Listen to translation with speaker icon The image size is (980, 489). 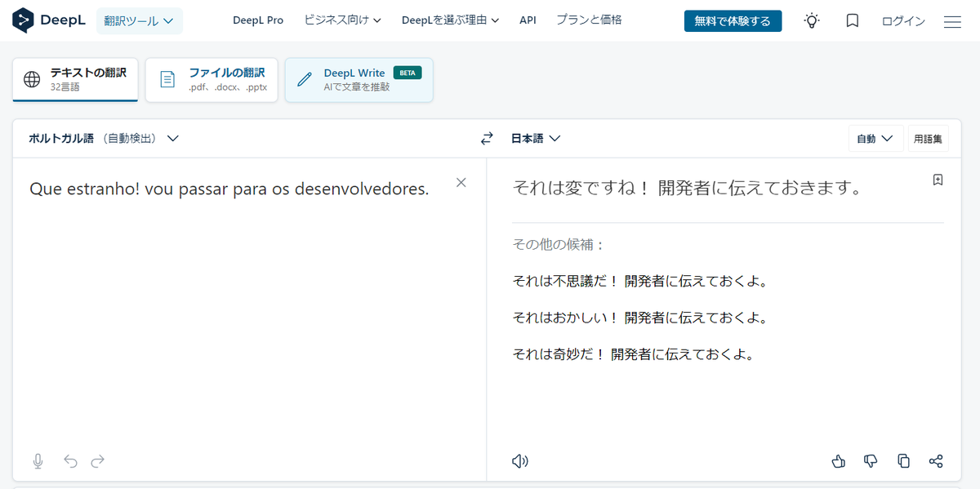520,461
